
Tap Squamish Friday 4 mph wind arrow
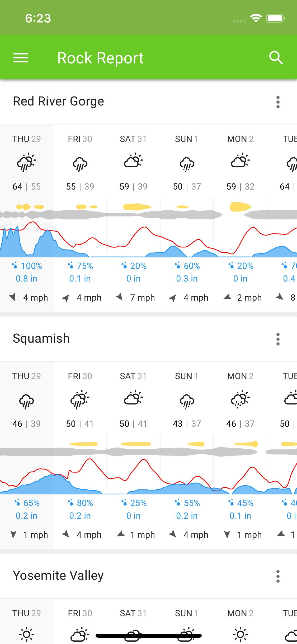66,534
